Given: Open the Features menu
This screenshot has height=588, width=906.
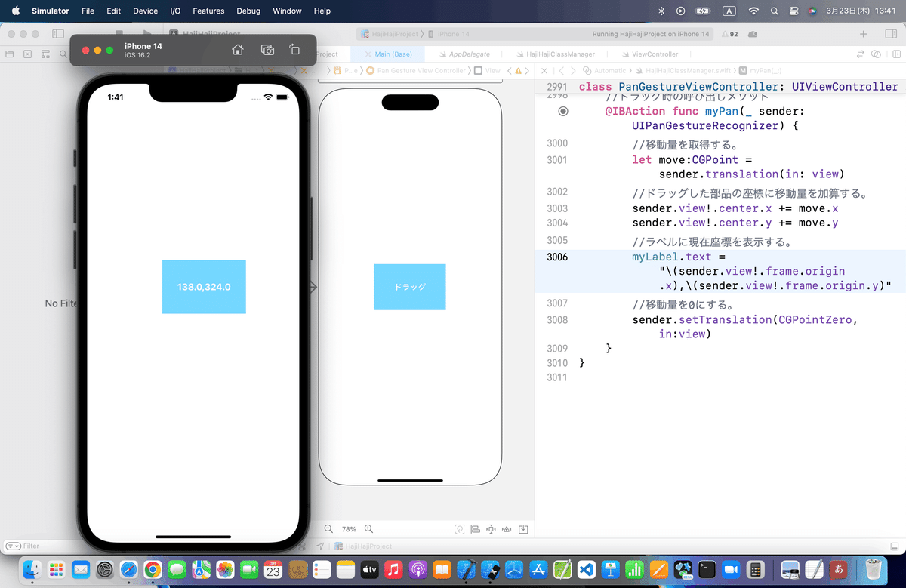Looking at the screenshot, I should point(208,11).
